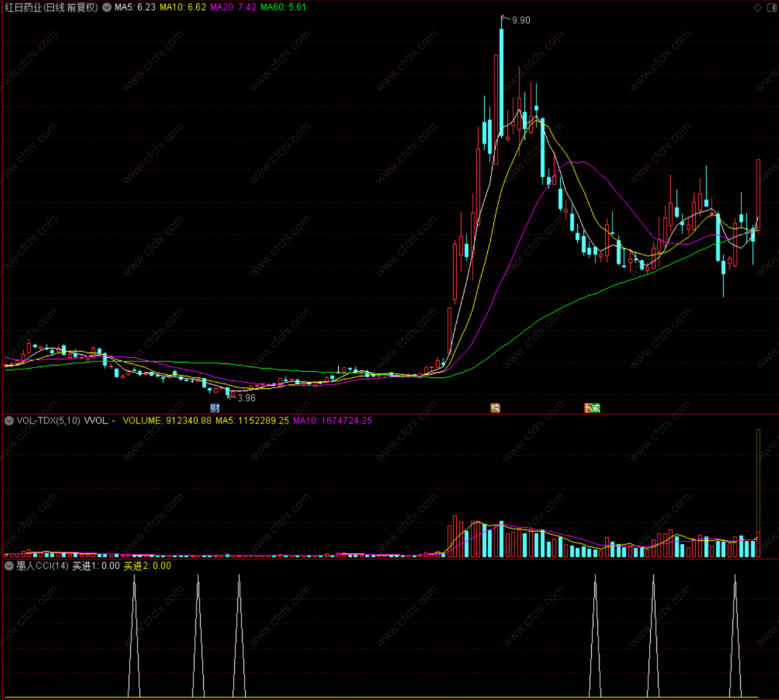This screenshot has height=700, width=779.
Task: Click the VVOL: - label
Action: (x=100, y=420)
